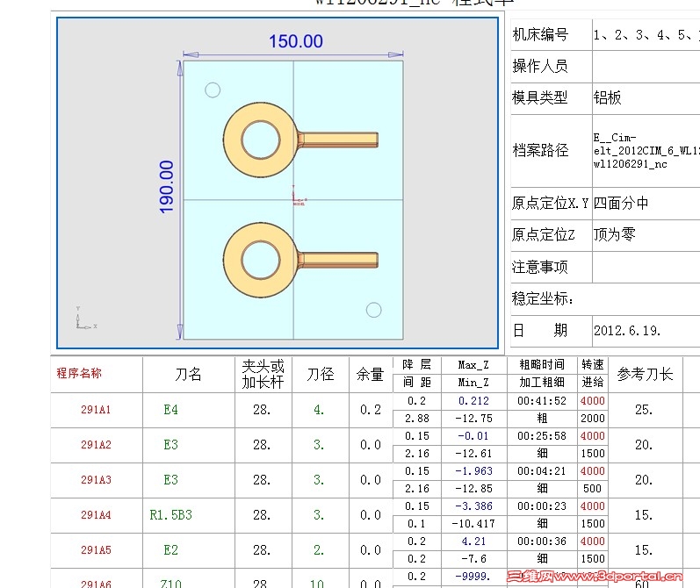Screen dimensions: 700x588
Task: Click program name 291A5
Action: point(96,550)
